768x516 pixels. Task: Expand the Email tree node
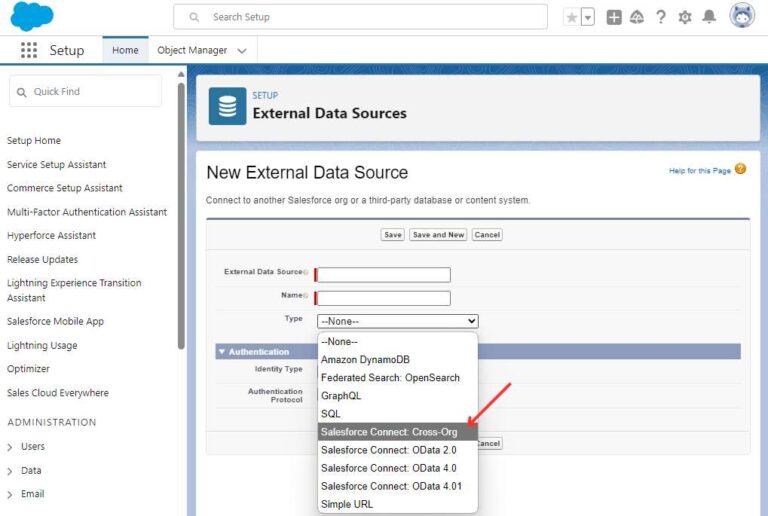[10, 494]
